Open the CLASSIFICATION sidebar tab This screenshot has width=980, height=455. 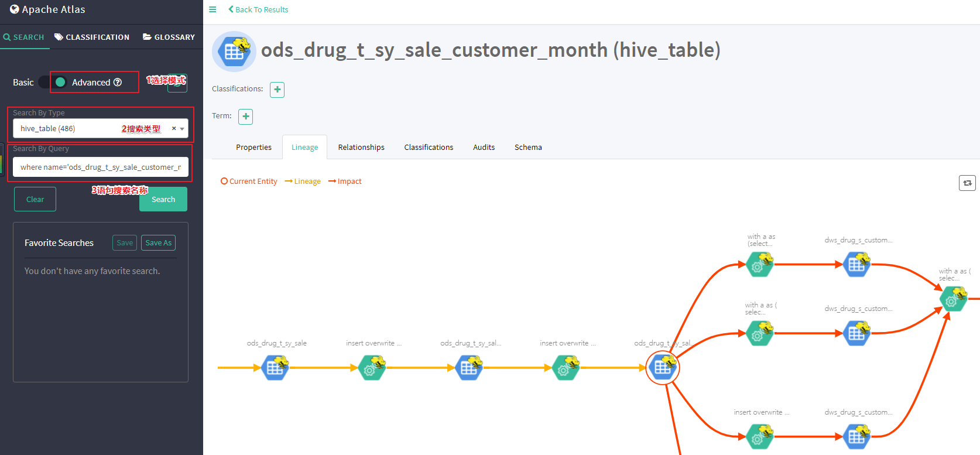click(x=92, y=37)
